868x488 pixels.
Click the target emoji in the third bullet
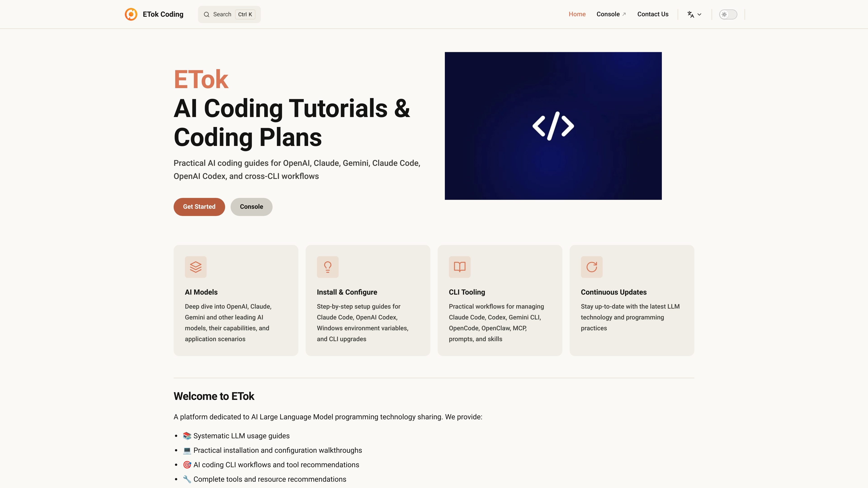click(187, 465)
